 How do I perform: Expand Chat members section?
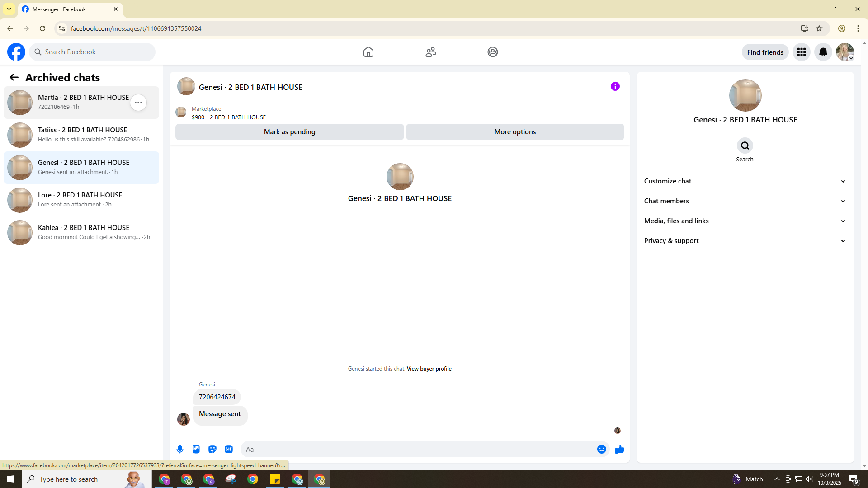pyautogui.click(x=745, y=201)
